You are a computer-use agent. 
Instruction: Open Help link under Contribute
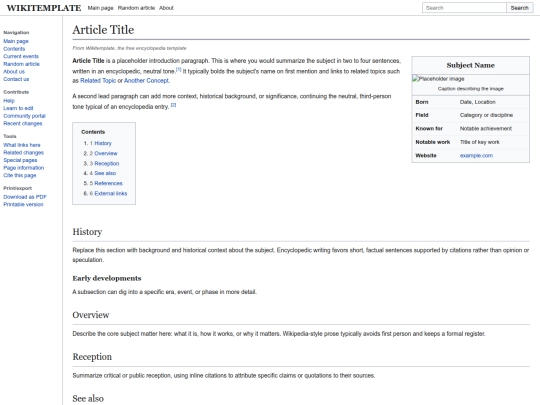(9, 101)
